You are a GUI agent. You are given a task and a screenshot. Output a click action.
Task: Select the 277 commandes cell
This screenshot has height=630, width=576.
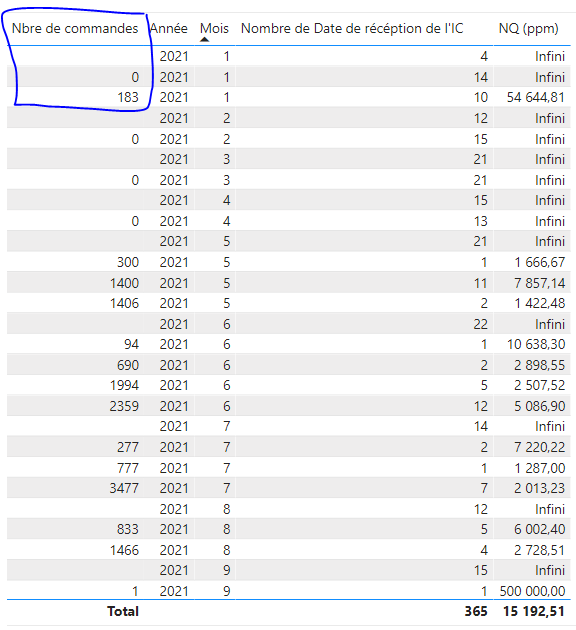[x=128, y=447]
